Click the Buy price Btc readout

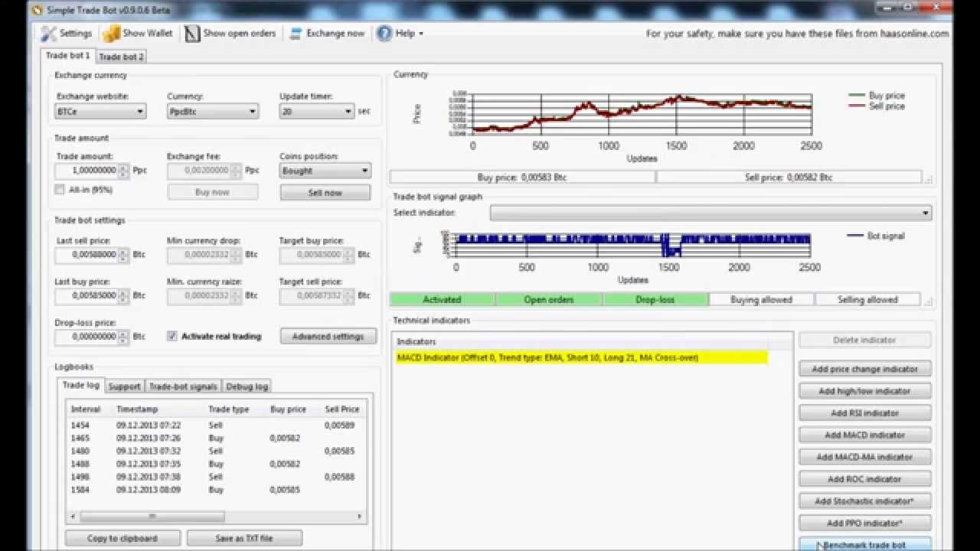tap(523, 177)
